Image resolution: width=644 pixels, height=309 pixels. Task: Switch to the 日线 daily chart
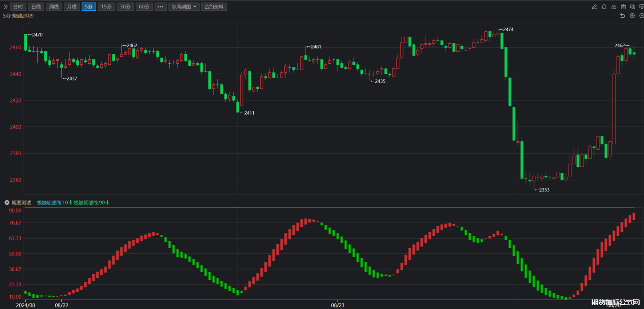tap(36, 7)
